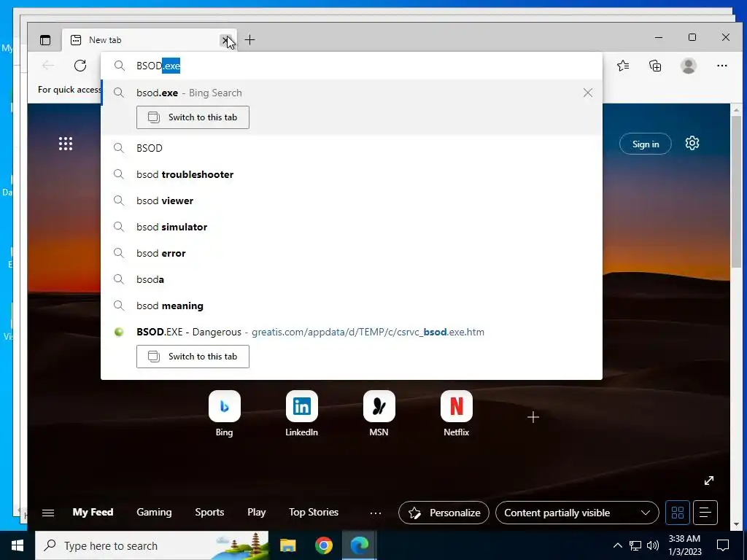Open the feed hamburger menu
The image size is (747, 560).
[x=48, y=513]
